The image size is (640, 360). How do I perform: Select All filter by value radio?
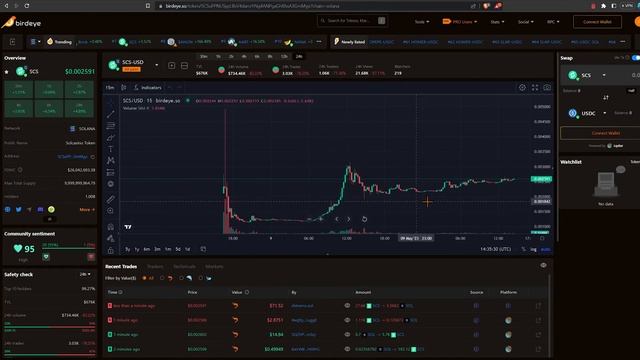tap(144, 278)
